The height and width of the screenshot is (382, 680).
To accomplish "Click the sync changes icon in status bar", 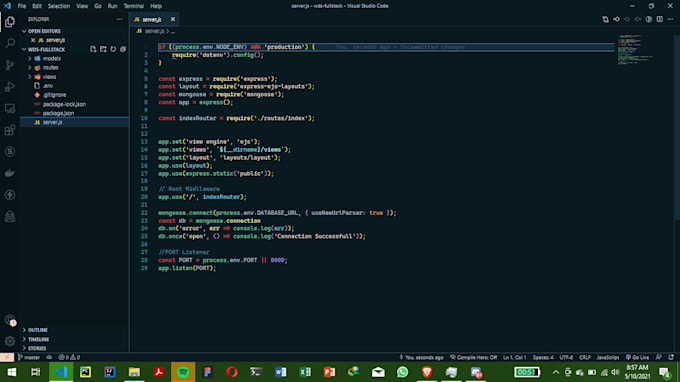I will pyautogui.click(x=49, y=357).
